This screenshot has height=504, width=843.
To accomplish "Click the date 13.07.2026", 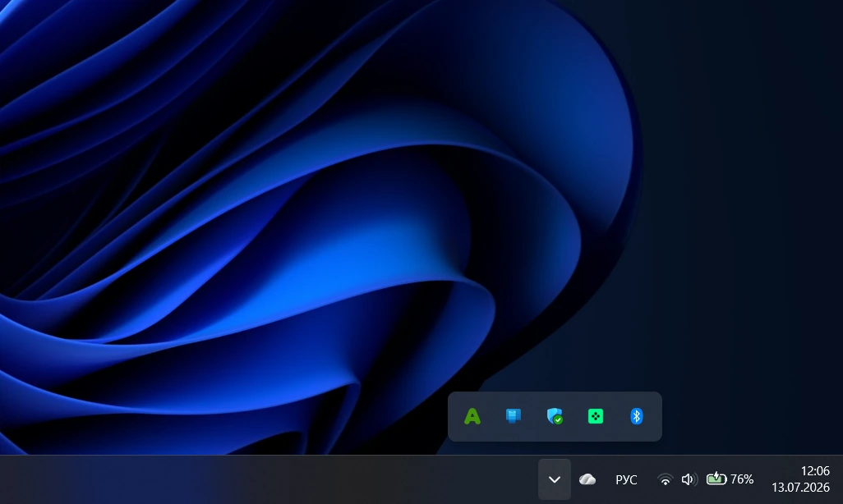I will point(800,488).
